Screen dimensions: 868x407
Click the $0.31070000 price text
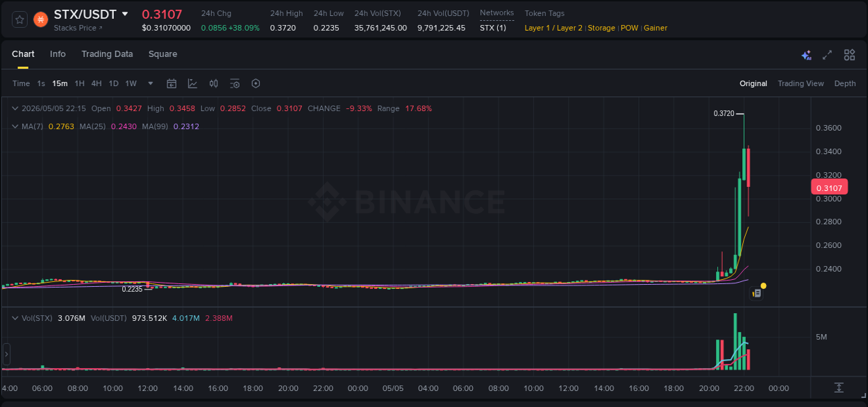[x=166, y=28]
